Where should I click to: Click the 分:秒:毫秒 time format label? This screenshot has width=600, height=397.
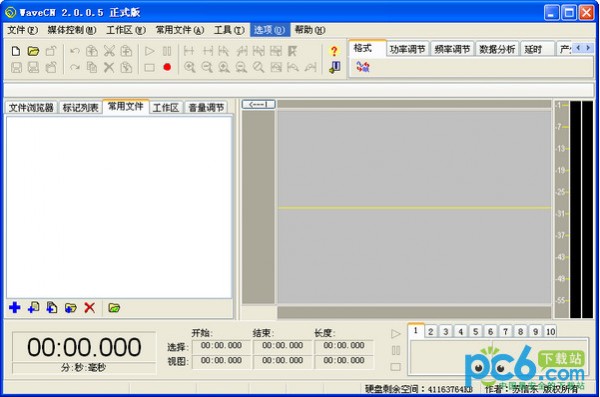[84, 368]
